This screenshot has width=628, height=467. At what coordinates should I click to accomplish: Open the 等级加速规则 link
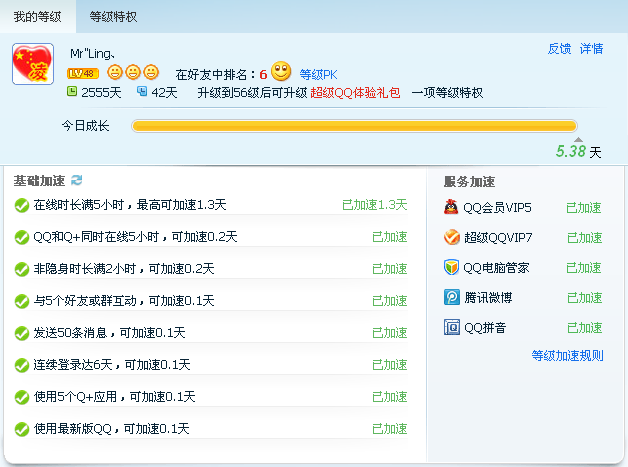(567, 355)
